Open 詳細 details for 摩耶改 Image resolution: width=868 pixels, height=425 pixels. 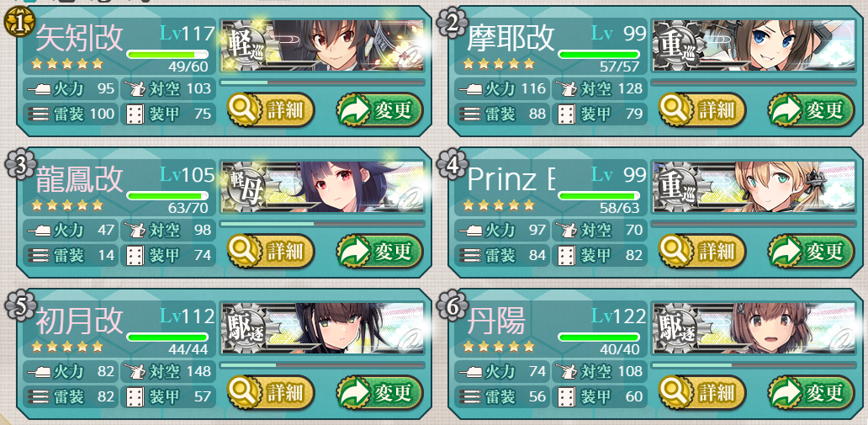click(702, 109)
